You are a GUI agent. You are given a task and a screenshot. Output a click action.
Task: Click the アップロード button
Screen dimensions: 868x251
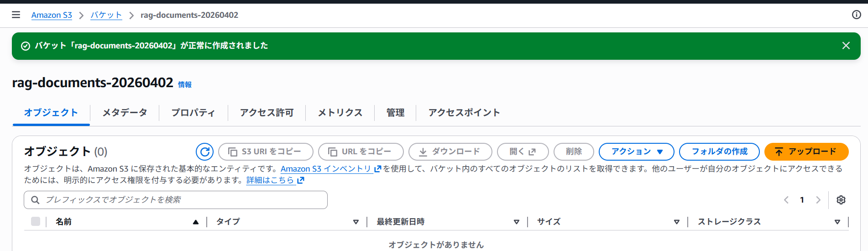[x=806, y=152]
